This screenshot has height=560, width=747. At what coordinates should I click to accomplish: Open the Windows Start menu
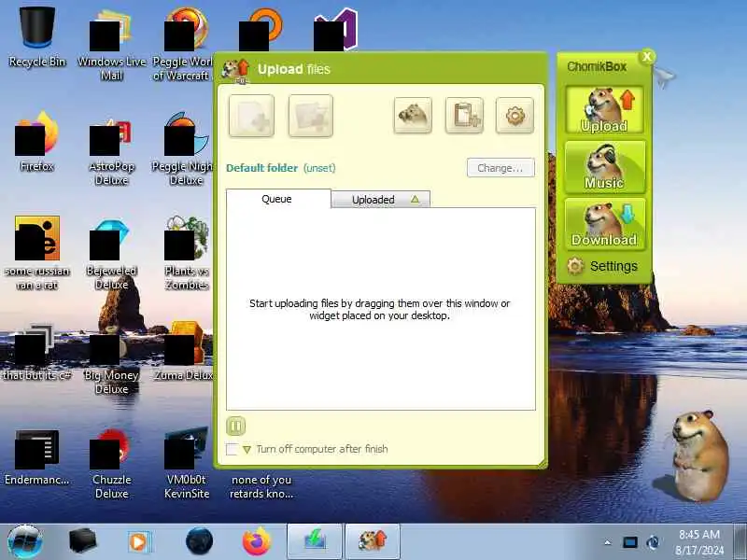point(25,542)
